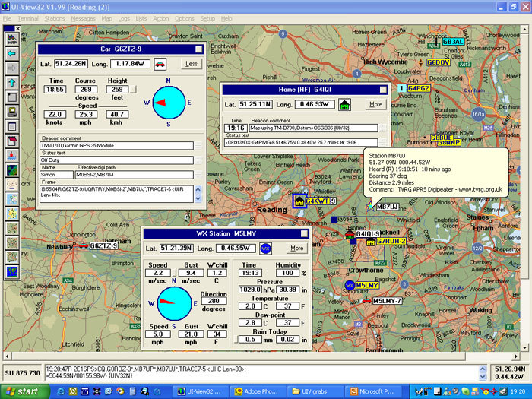Click the HRP map toolbar icon

(12, 39)
